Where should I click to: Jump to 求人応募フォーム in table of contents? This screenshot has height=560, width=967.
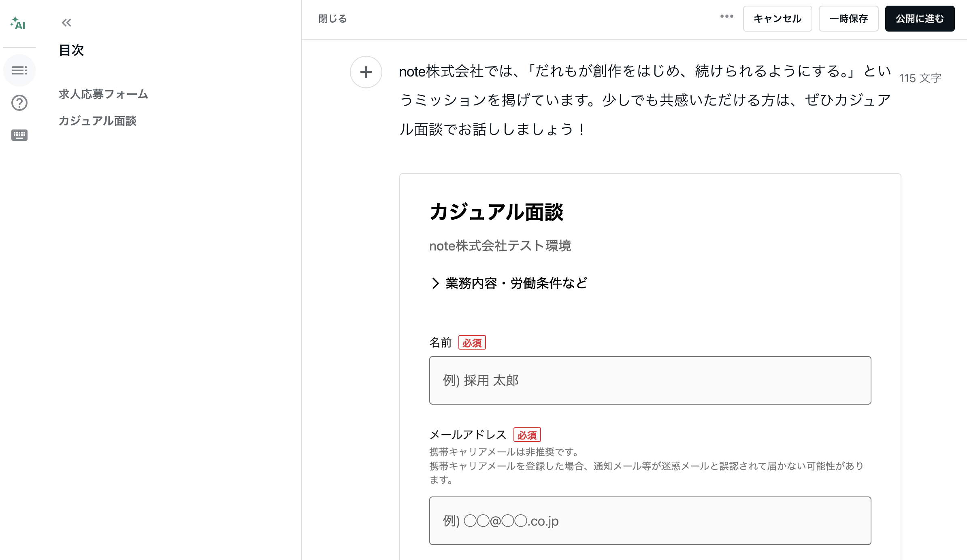(x=103, y=94)
